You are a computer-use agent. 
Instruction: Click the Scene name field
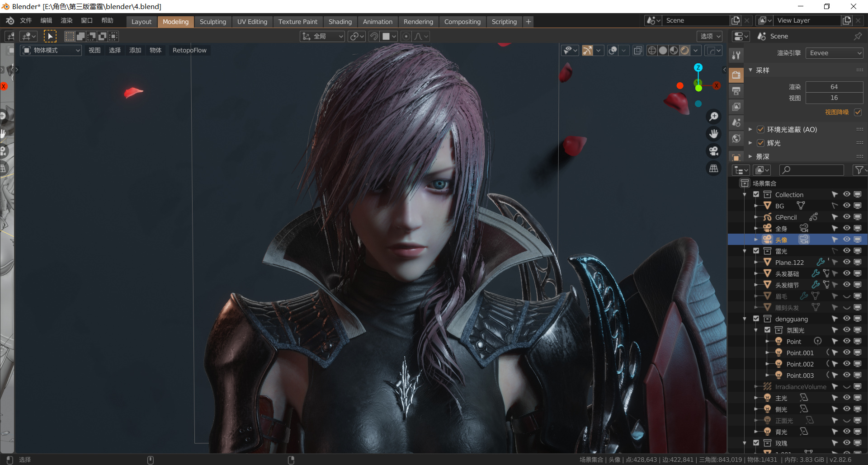(x=696, y=20)
